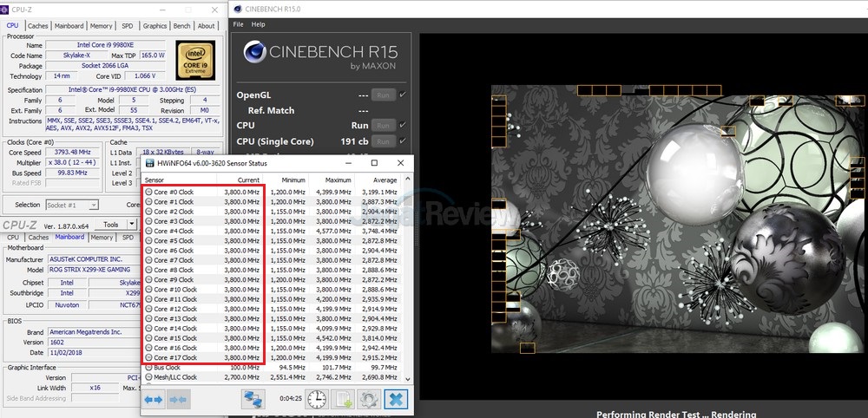Toggle the CPU (Single Core) checkmark
This screenshot has height=418, width=868.
[x=403, y=141]
